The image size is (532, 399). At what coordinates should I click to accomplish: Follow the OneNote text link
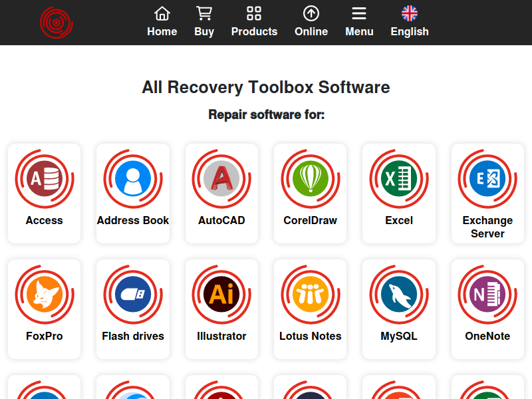(x=487, y=336)
